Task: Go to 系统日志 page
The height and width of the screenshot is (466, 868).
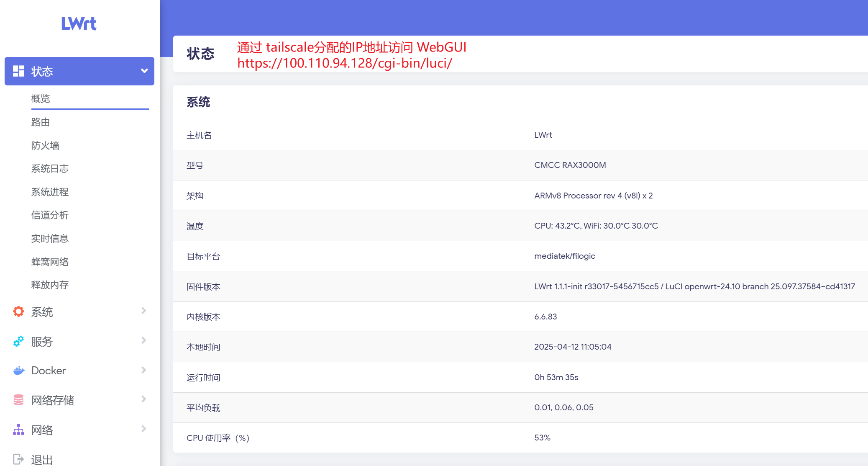Action: 50,168
